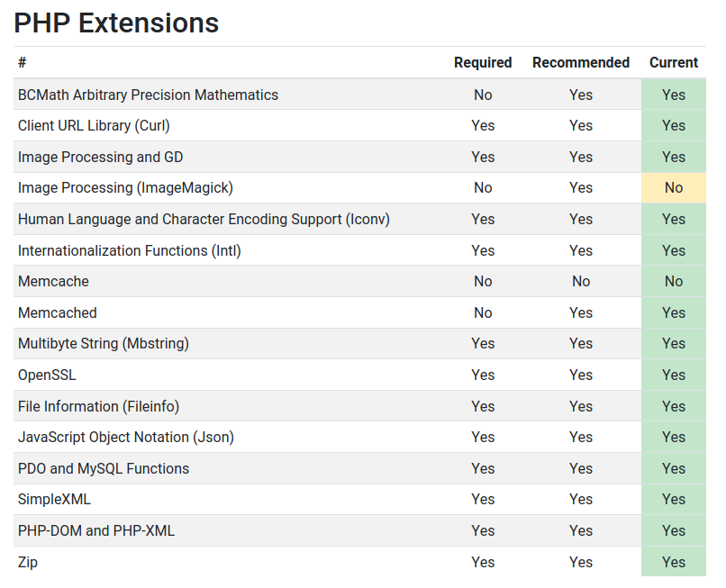Click the Iconv extension row label
The image size is (726, 588).
(x=204, y=219)
